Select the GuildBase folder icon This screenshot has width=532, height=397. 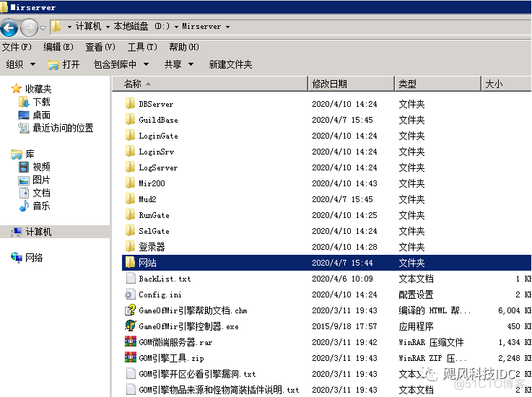pos(130,119)
